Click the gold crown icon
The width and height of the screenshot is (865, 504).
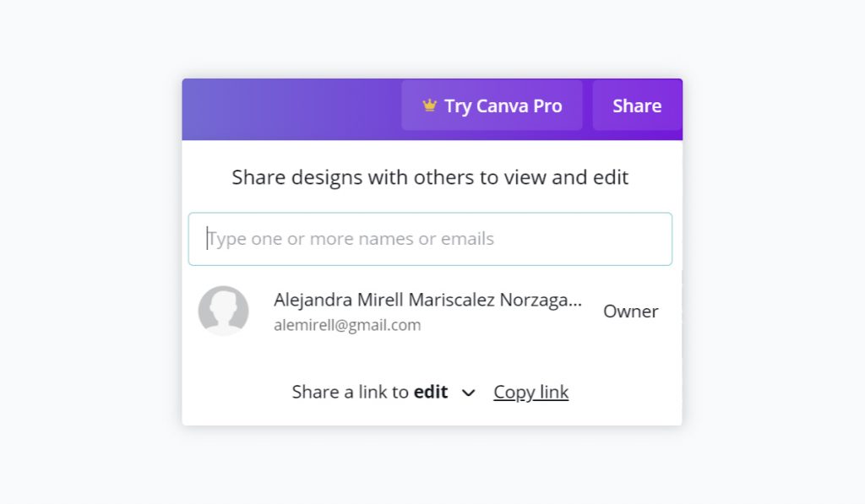click(429, 105)
